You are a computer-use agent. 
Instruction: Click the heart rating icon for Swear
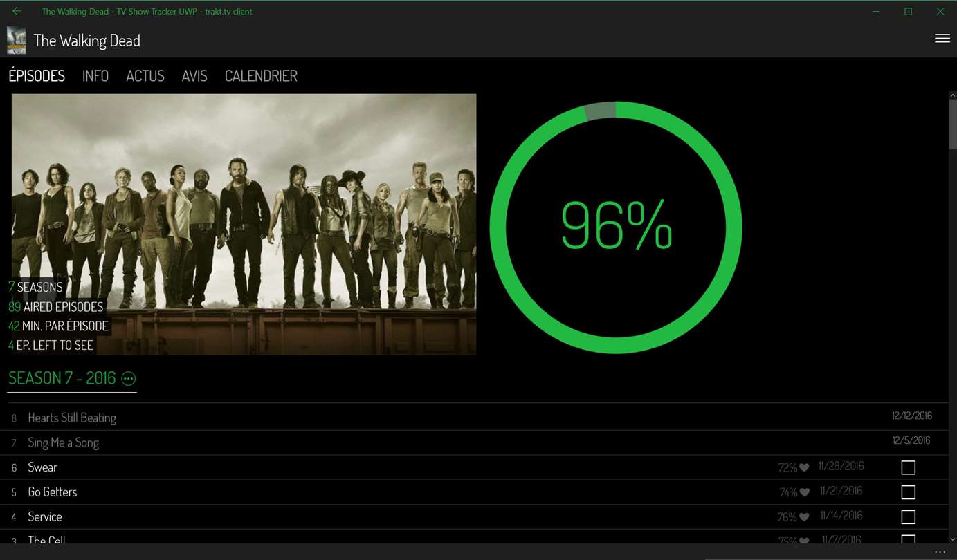[804, 468]
